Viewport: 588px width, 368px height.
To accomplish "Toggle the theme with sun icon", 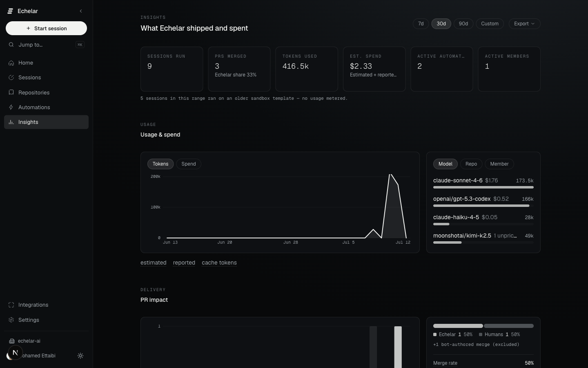I will [x=80, y=356].
